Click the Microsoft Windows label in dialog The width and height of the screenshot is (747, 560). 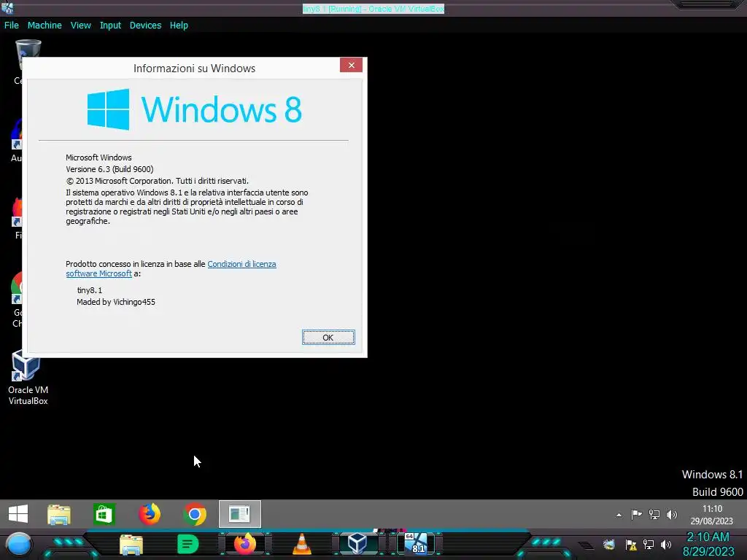(98, 157)
